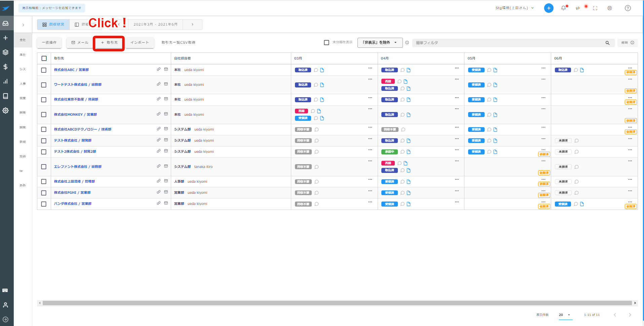Click 取引先一覧CSV取得 link
This screenshot has height=326, width=644.
click(x=178, y=43)
